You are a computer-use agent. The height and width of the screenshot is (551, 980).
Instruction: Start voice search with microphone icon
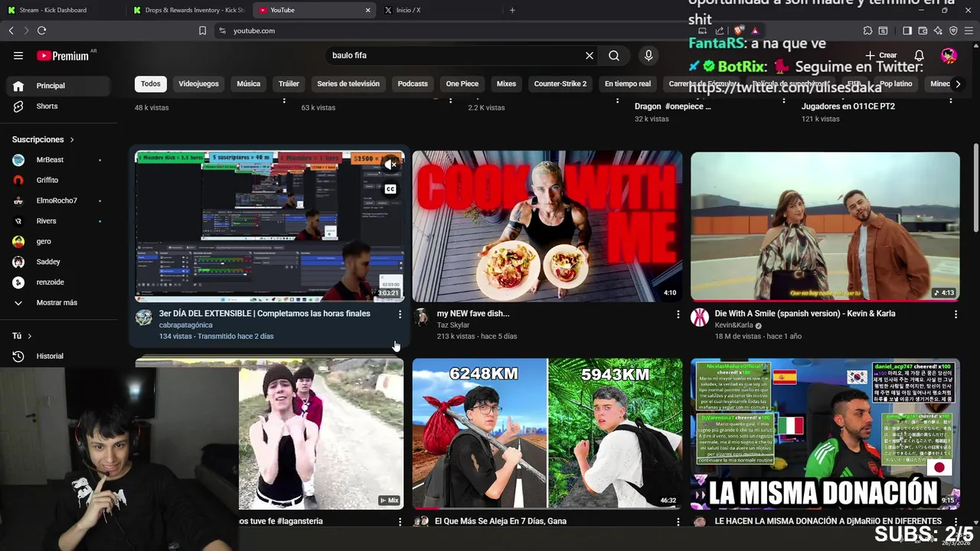click(x=648, y=55)
